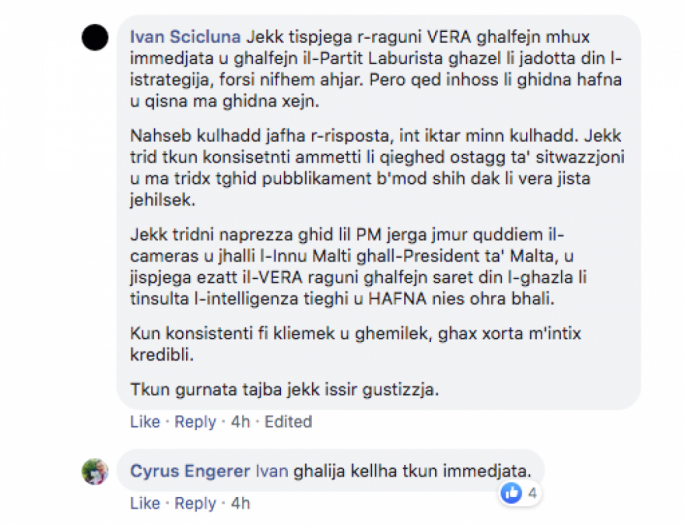Open Ivan Scicluna's black profile picture
Viewport: 684px width, 525px height.
[94, 37]
